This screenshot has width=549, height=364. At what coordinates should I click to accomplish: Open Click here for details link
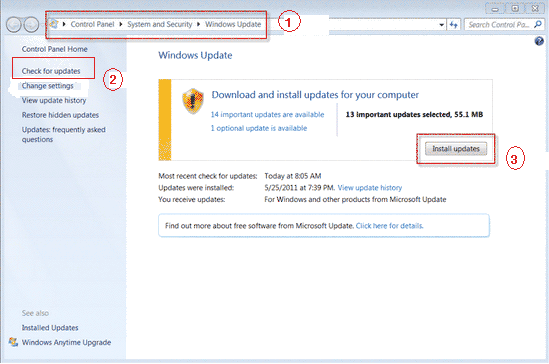[389, 226]
